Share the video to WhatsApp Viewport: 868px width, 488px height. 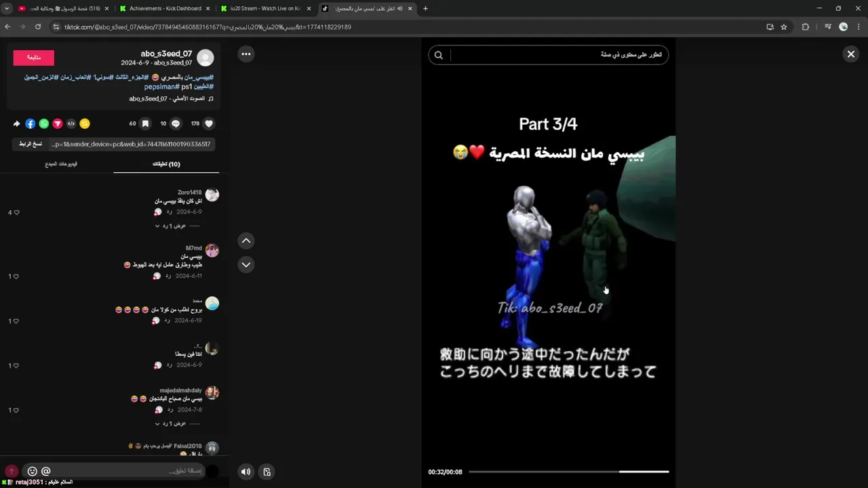[44, 124]
